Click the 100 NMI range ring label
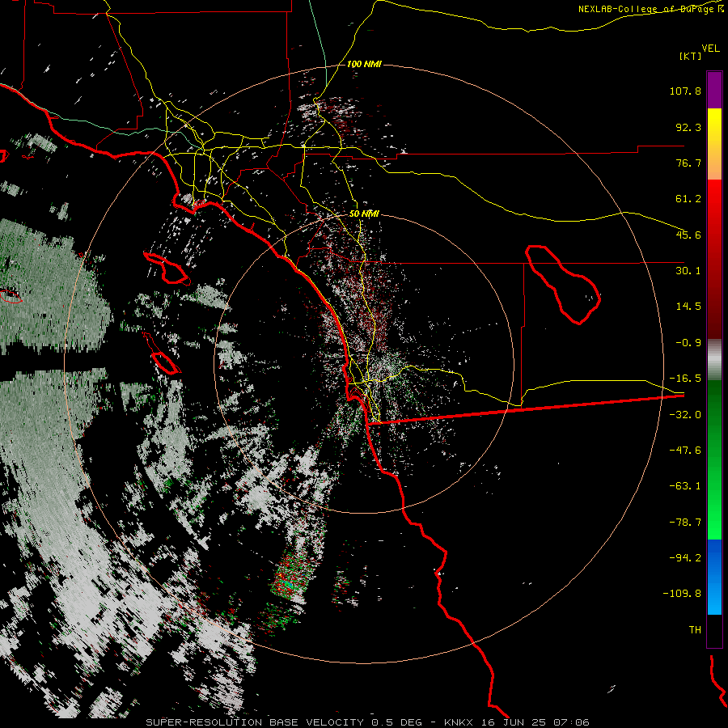Viewport: 728px width, 728px height. tap(364, 64)
